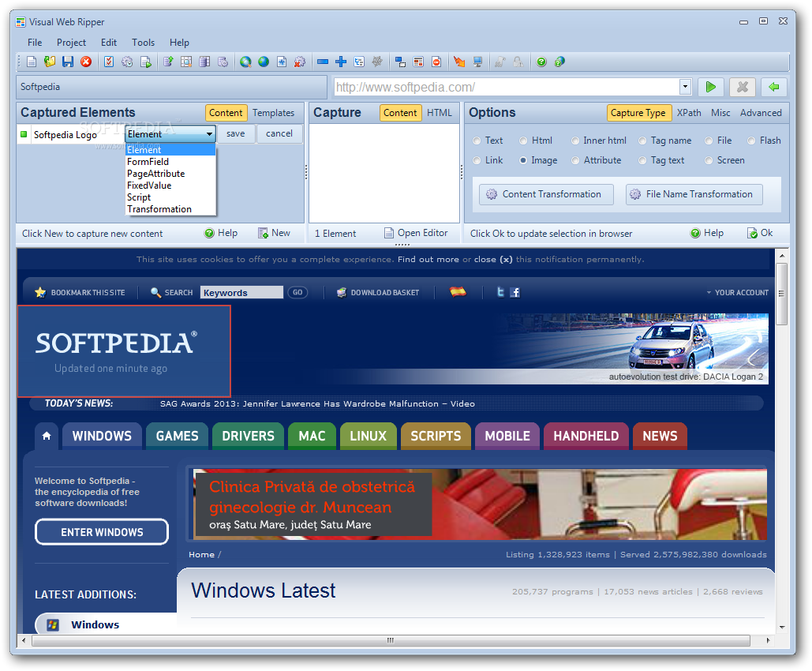Choose FixedValue from the dropdown list
This screenshot has height=671, width=812.
170,186
